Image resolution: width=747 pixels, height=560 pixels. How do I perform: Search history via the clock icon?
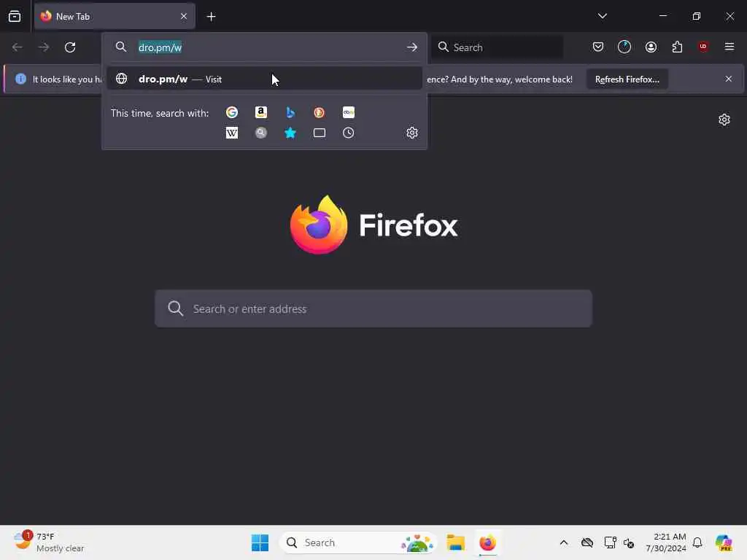(348, 133)
